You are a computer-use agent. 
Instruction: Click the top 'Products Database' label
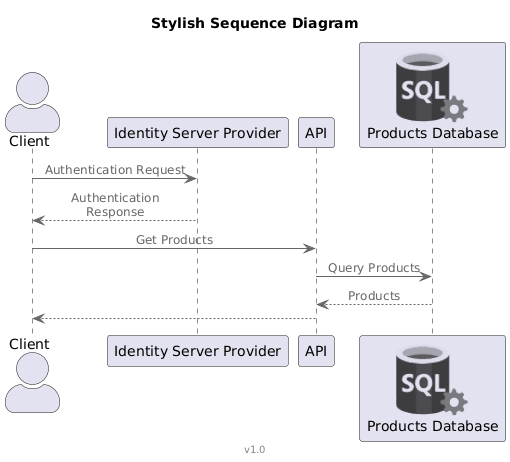[x=432, y=133]
